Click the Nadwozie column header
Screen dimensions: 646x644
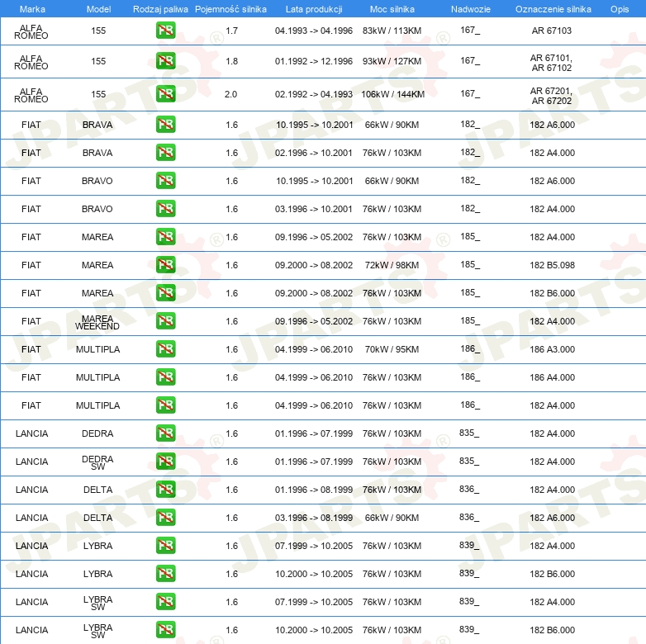(469, 8)
